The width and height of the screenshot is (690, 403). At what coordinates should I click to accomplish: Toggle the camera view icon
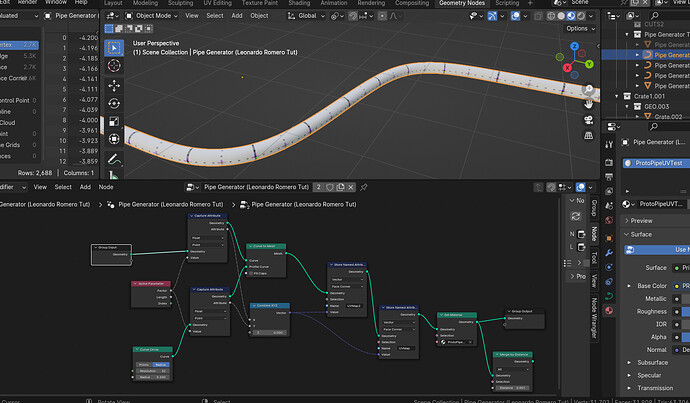click(x=588, y=120)
